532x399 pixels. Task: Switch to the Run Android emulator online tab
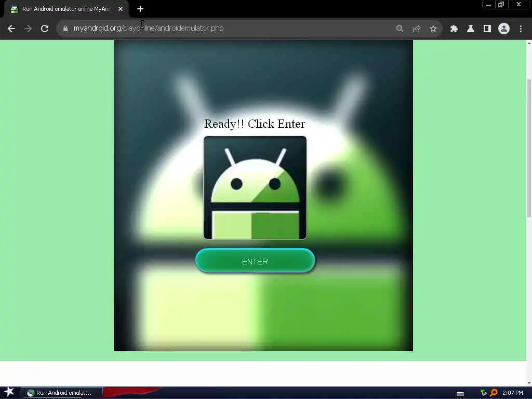tap(66, 9)
